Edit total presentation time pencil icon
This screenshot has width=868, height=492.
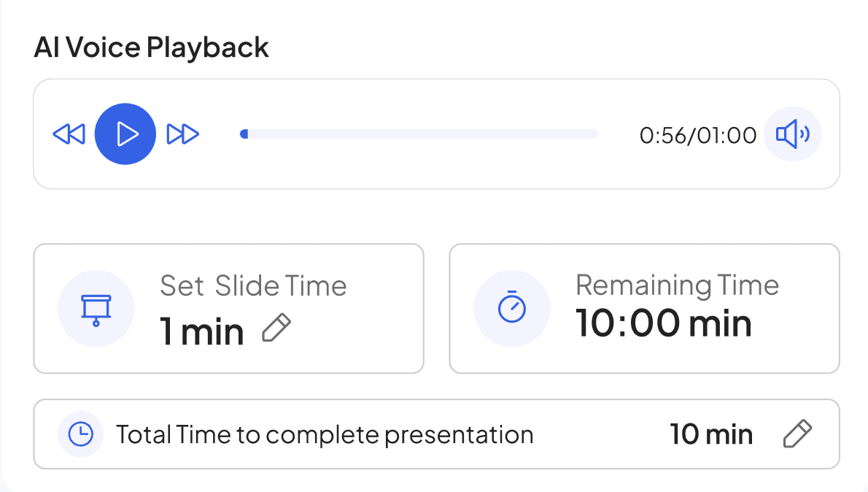tap(798, 434)
